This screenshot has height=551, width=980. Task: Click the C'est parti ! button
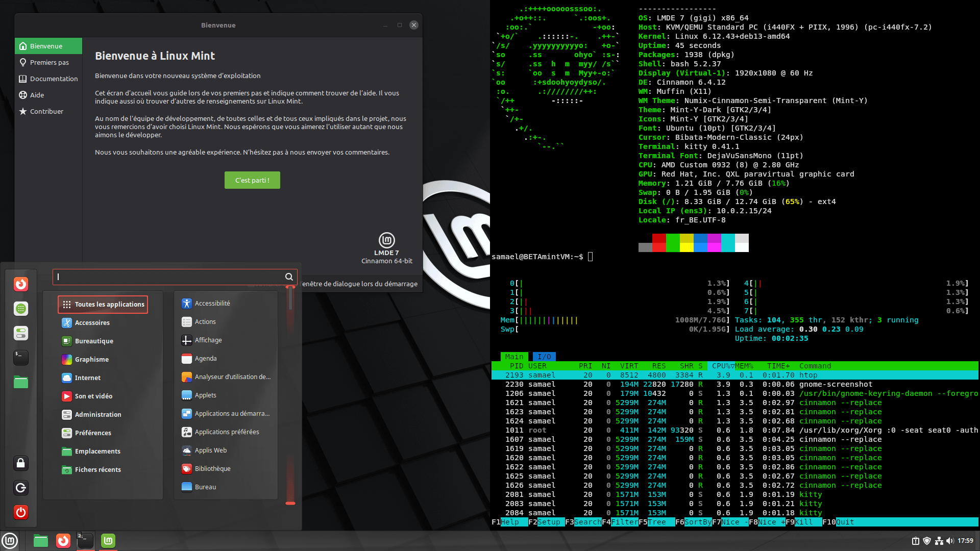coord(252,180)
